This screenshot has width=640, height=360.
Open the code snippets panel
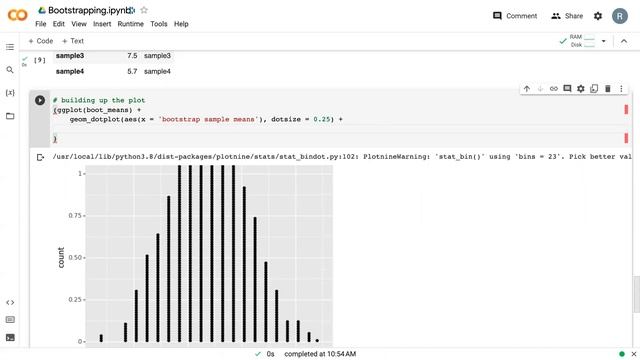tap(10, 302)
